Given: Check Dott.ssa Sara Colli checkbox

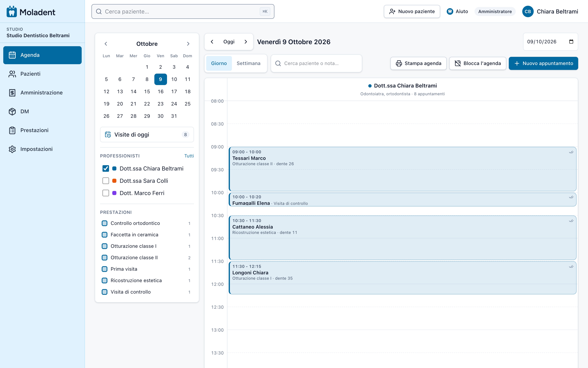Looking at the screenshot, I should pos(106,181).
